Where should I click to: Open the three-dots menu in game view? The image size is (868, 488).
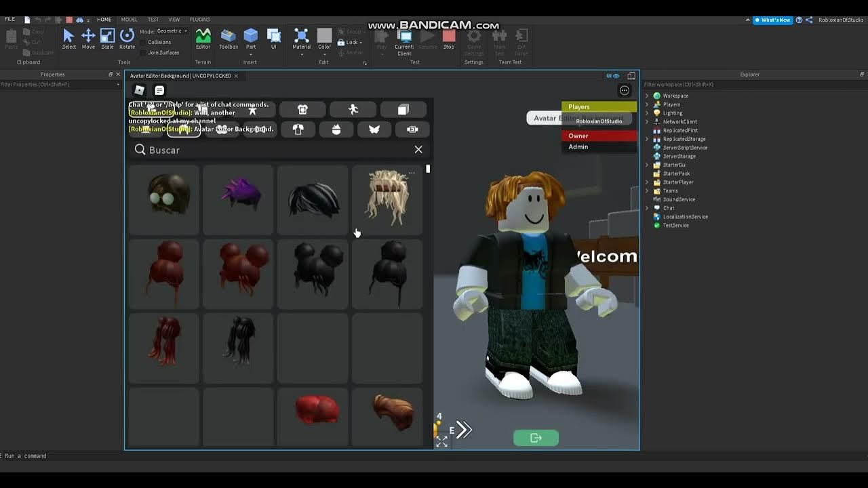click(625, 90)
